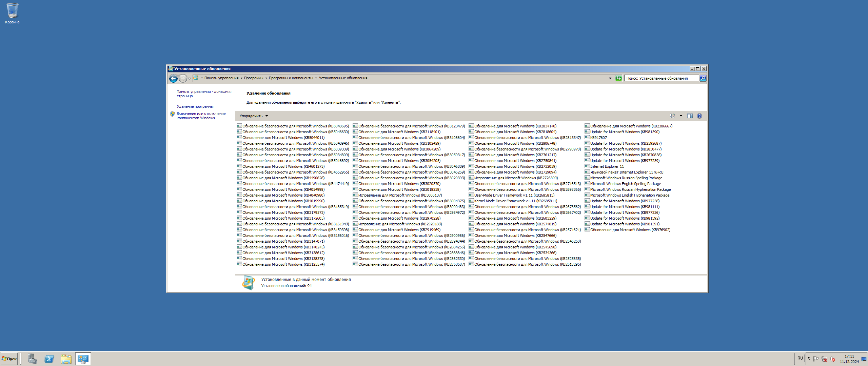Select Панель управления breadcrumb
This screenshot has height=366, width=868.
pyautogui.click(x=221, y=78)
